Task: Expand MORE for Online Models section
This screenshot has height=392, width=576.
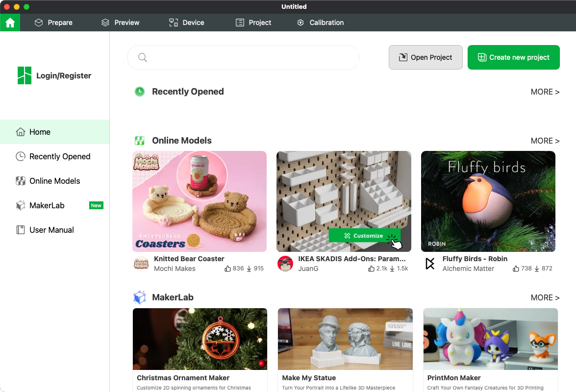Action: 545,141
